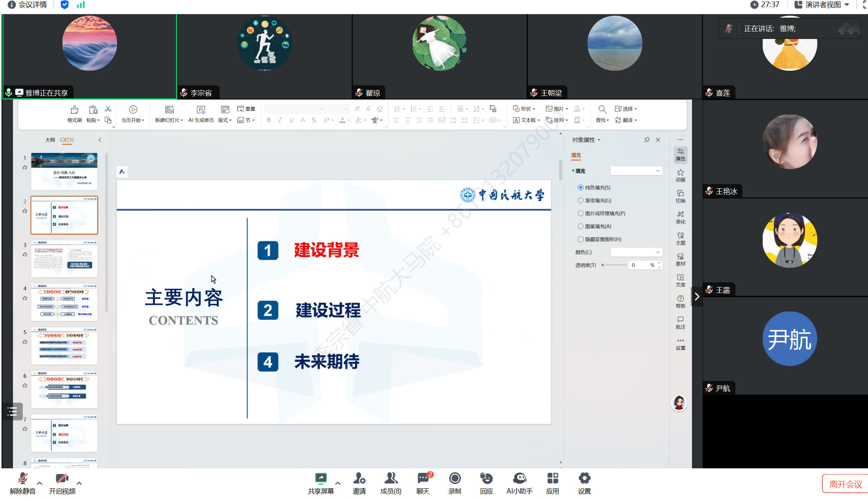Click the Format Painter (格式刷) icon

(x=74, y=110)
